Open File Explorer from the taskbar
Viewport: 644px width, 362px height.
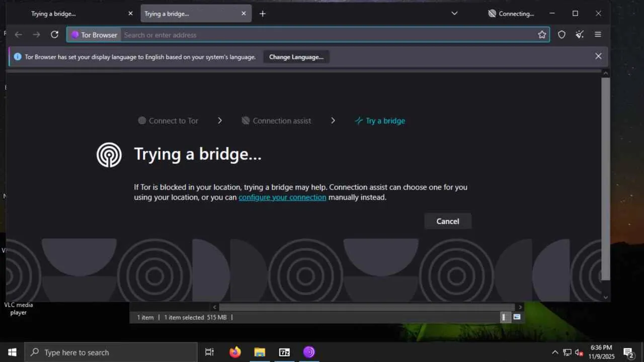coord(260,352)
